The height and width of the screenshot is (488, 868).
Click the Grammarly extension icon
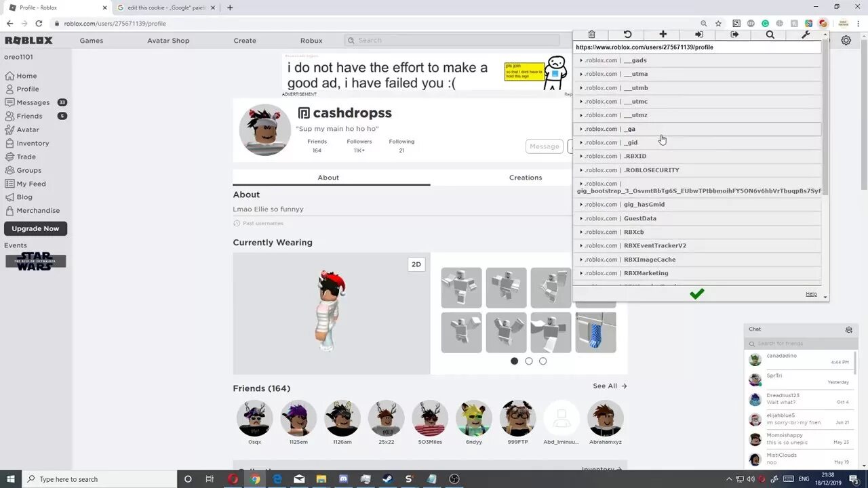pyautogui.click(x=766, y=24)
